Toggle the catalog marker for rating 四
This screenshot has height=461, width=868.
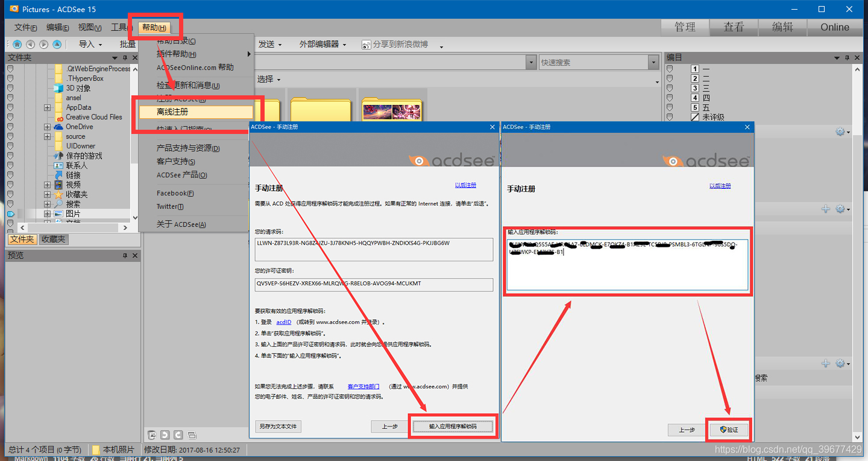pos(670,98)
